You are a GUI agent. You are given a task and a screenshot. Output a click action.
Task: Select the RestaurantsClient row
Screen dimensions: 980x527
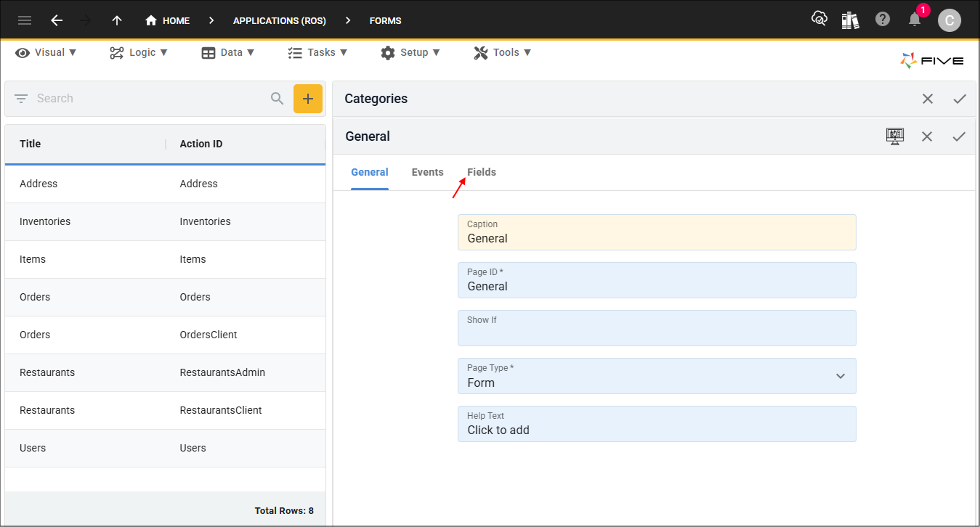coord(165,410)
